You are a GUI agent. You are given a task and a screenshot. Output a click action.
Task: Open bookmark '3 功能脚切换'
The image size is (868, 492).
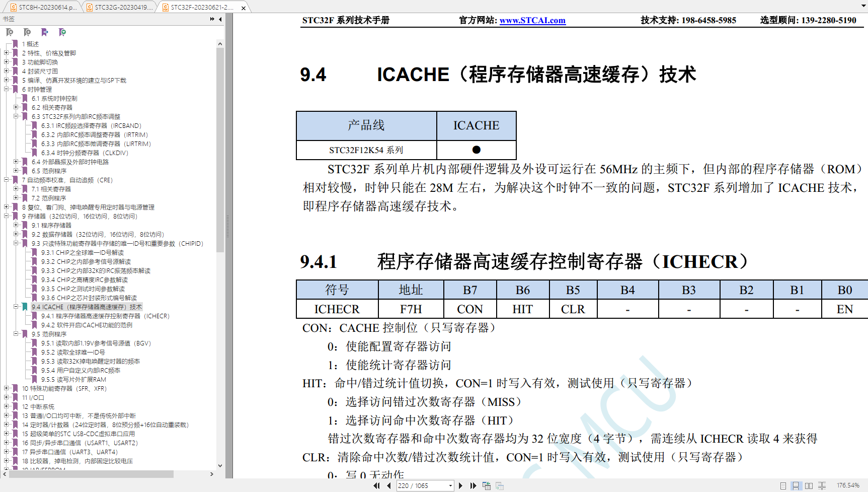click(40, 62)
